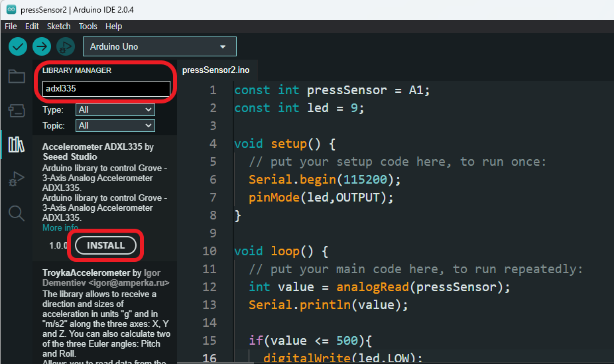Screen dimensions: 614x364
Task: Start debugging with the debug toolbar button
Action: (x=66, y=47)
